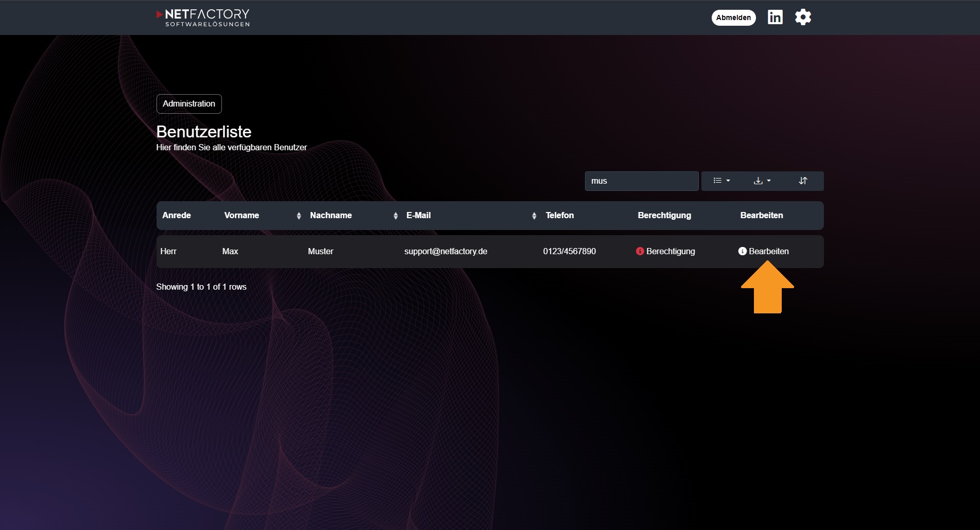Toggle the table sort order icon
Image resolution: width=980 pixels, height=530 pixels.
point(803,181)
